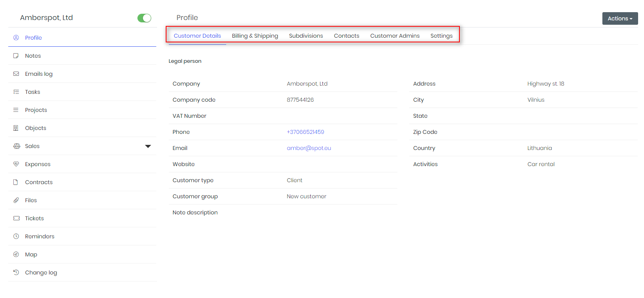The image size is (644, 298).
Task: Open Change log in the sidebar
Action: pos(82,272)
